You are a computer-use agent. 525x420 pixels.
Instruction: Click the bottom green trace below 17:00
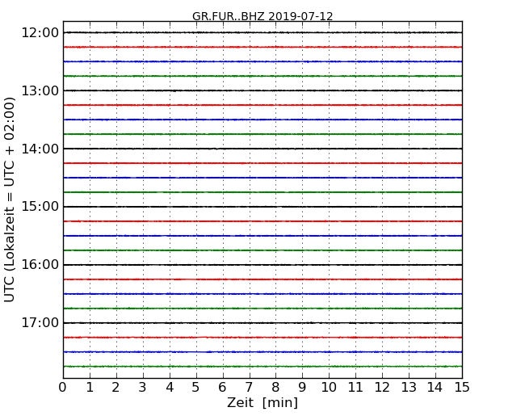click(262, 367)
